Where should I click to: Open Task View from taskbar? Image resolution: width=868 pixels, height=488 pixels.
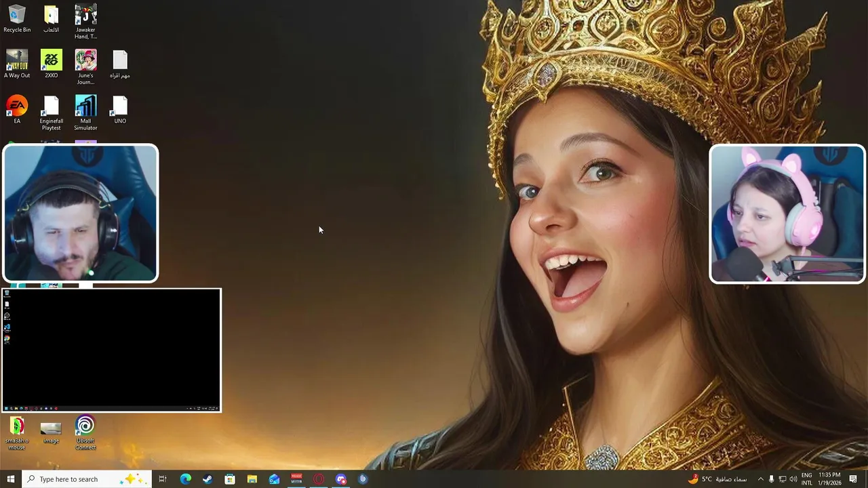(163, 479)
